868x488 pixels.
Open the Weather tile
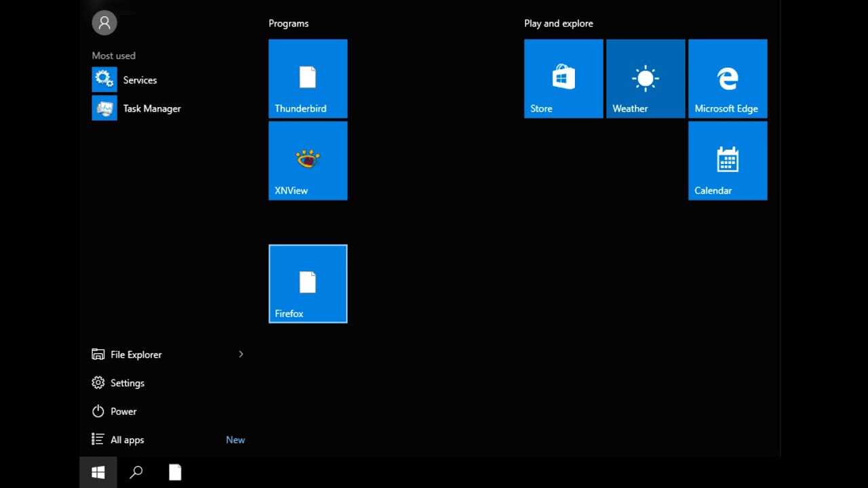646,79
